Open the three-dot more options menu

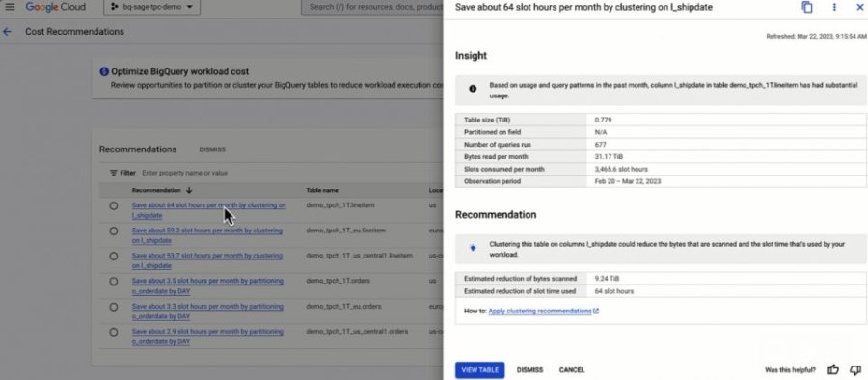click(x=834, y=7)
